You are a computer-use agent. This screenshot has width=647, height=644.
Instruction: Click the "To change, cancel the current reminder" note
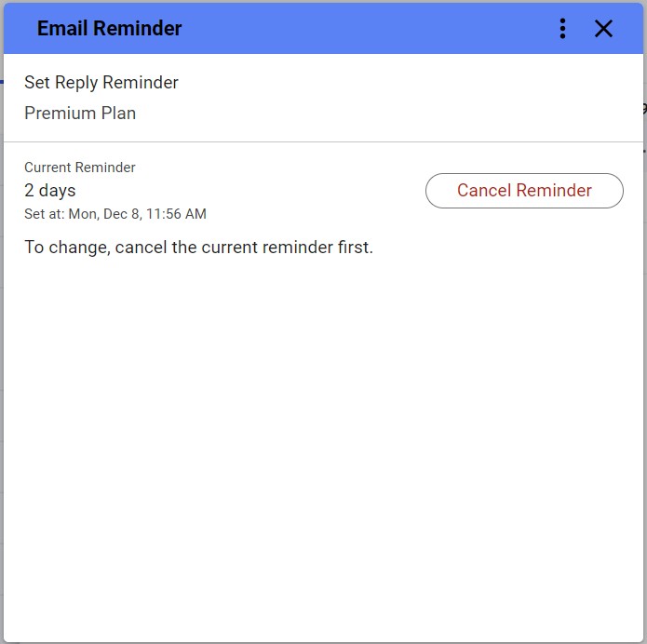pos(198,248)
